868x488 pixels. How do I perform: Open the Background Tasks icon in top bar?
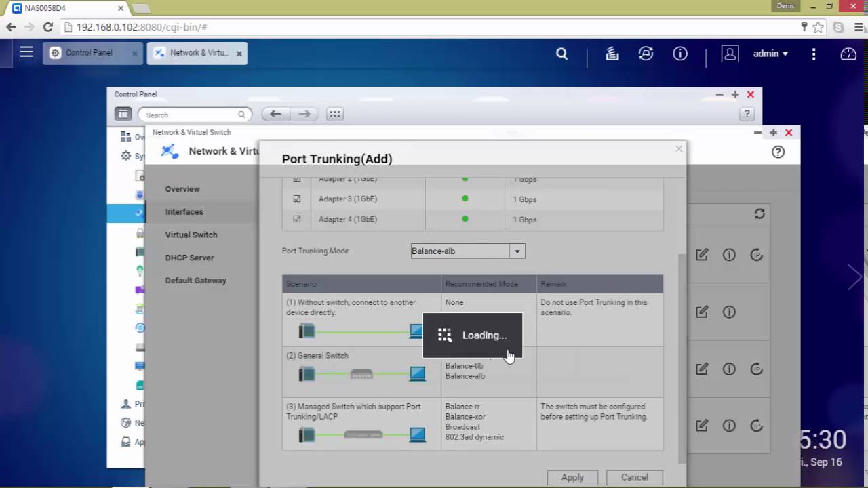point(612,53)
